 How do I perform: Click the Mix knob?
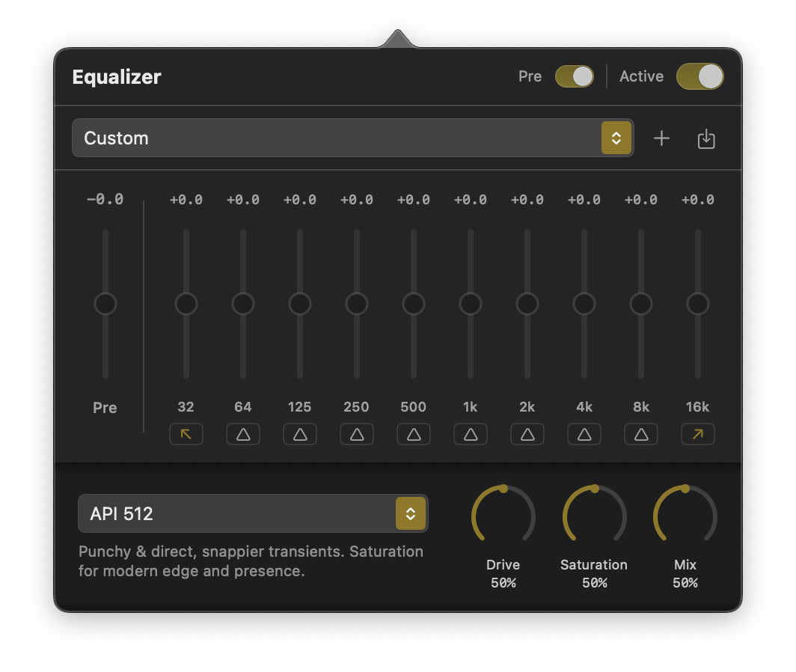click(x=685, y=516)
